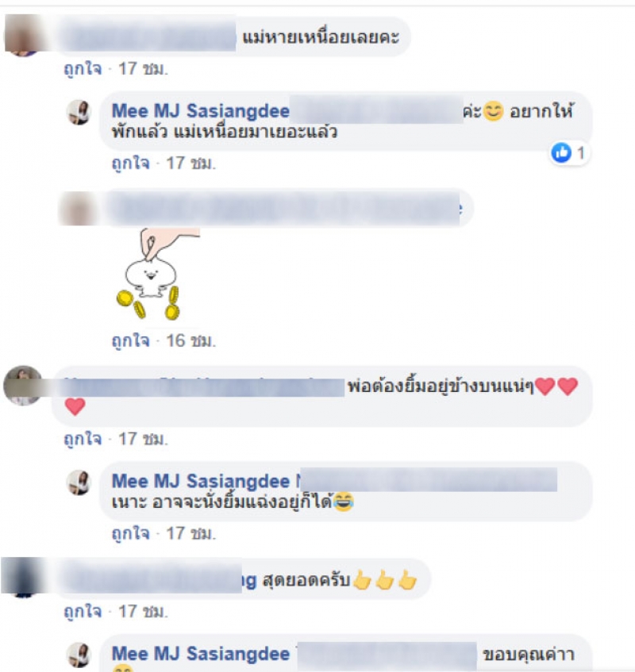Open Mee MJ Sasiangdee avatar in first reply

(79, 113)
